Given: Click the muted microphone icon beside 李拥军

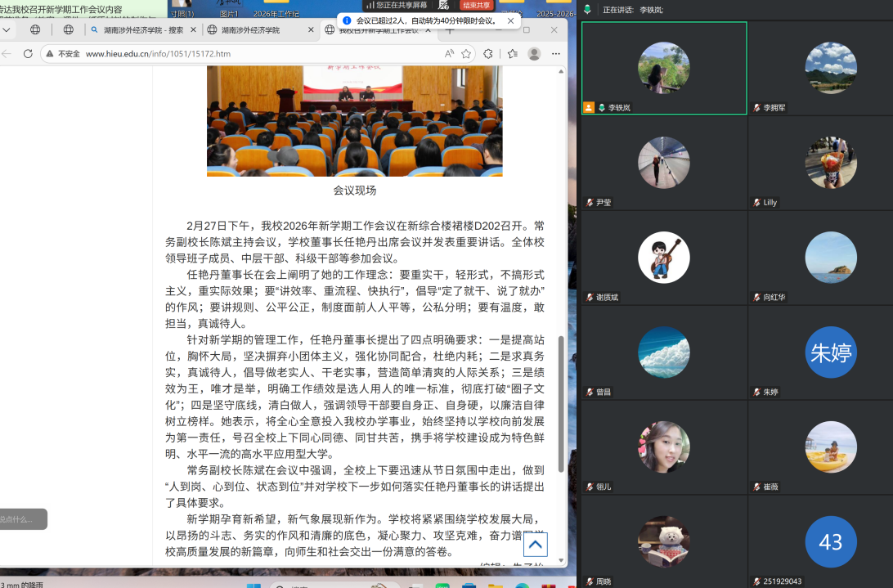Looking at the screenshot, I should click(x=757, y=107).
